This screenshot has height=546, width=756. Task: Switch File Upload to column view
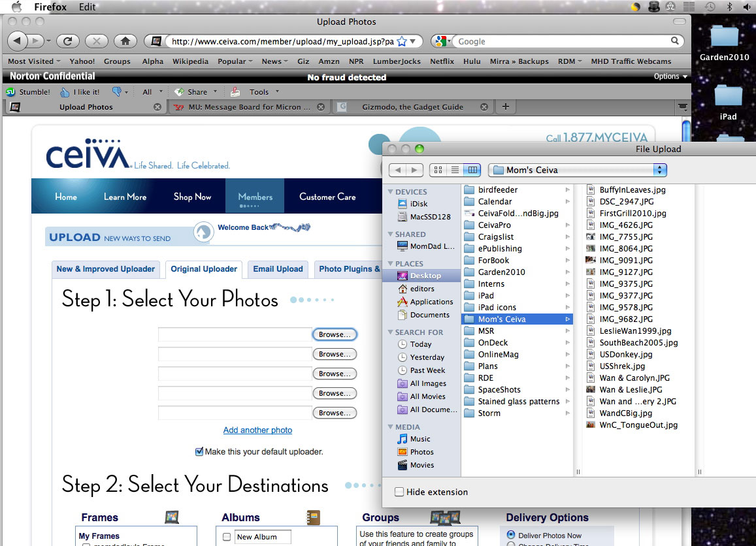[472, 170]
